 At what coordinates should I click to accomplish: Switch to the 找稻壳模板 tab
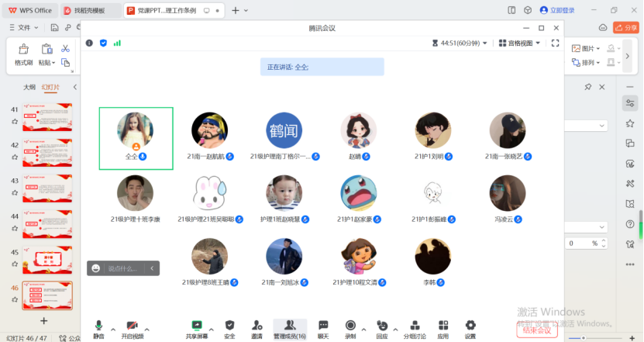(x=91, y=10)
